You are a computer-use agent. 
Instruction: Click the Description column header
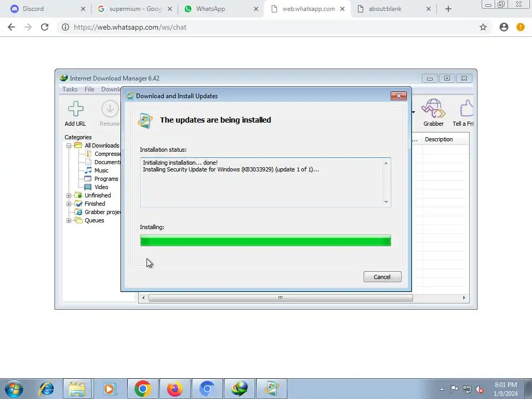[x=445, y=139]
